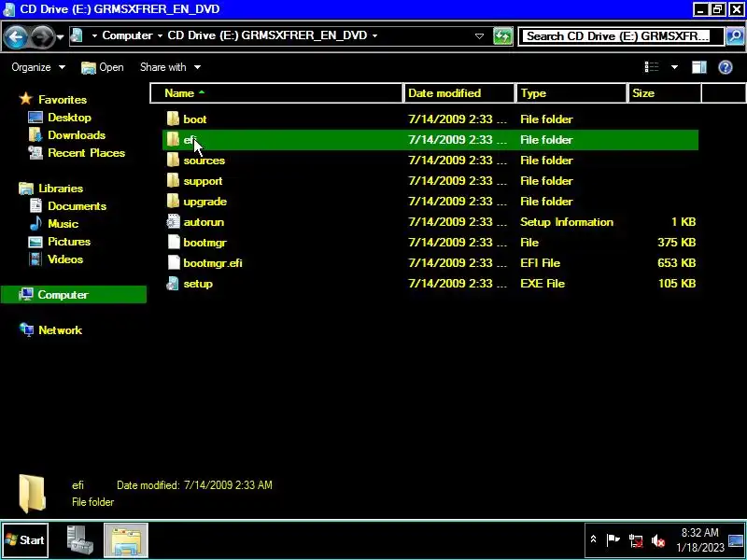Sort by the Size column header

tap(665, 92)
